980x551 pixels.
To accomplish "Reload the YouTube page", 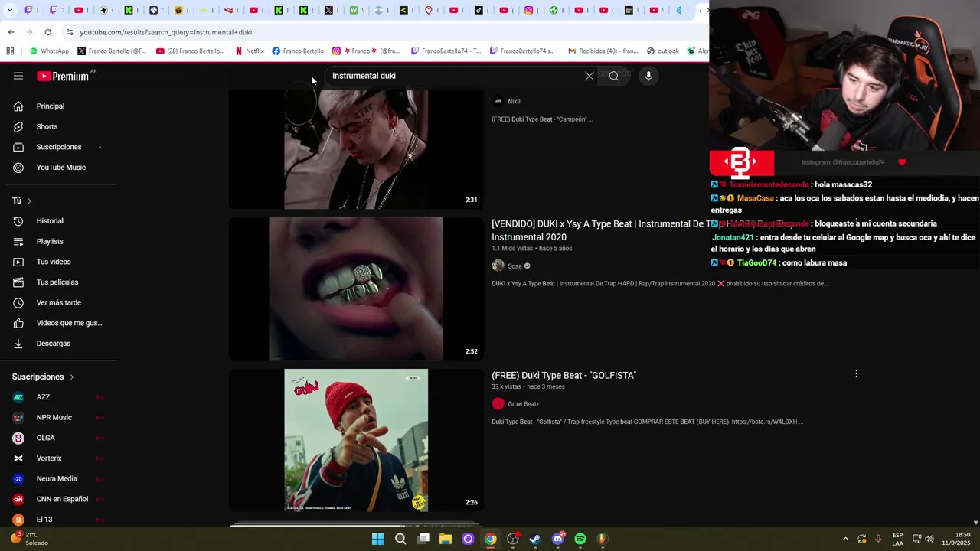I will tap(47, 32).
